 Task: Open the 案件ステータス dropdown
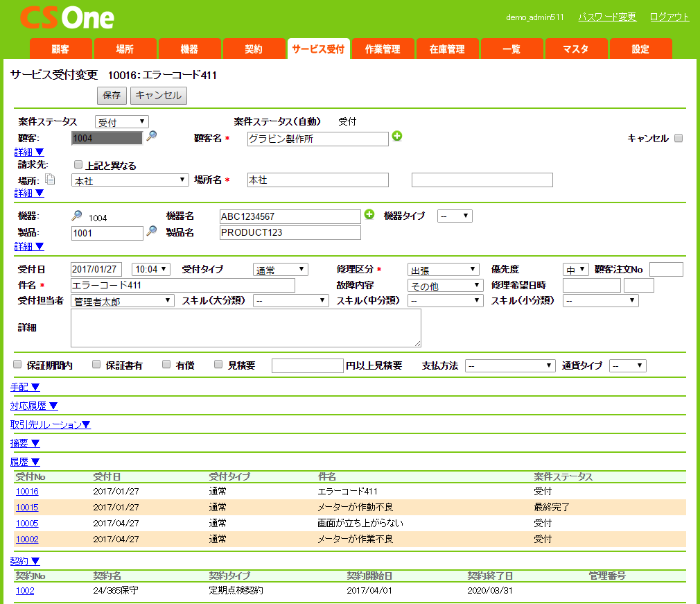[121, 122]
